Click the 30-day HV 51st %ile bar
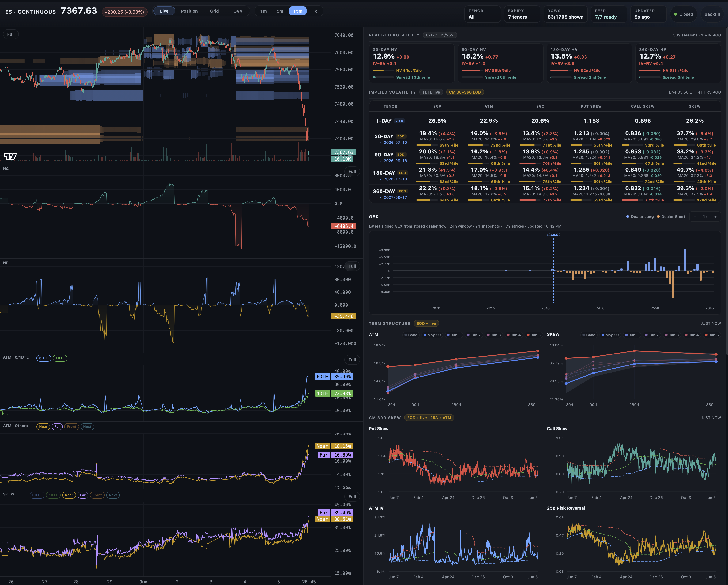Viewport: 728px width, 585px height. [x=383, y=71]
